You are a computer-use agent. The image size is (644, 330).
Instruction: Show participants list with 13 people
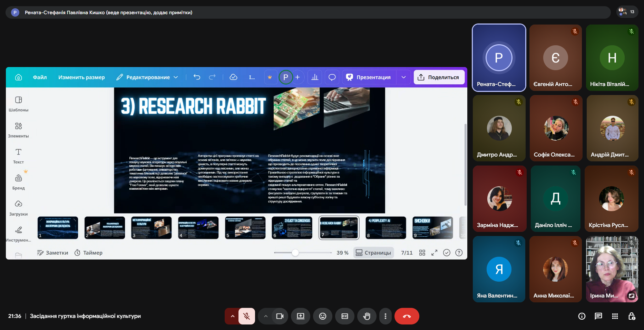(x=627, y=12)
